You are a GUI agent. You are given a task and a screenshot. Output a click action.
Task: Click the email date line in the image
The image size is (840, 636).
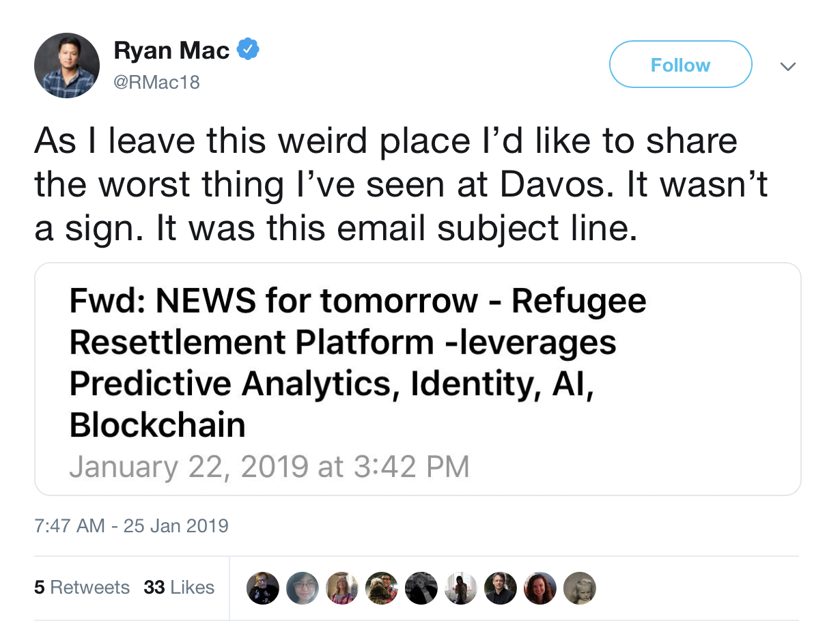pyautogui.click(x=269, y=467)
